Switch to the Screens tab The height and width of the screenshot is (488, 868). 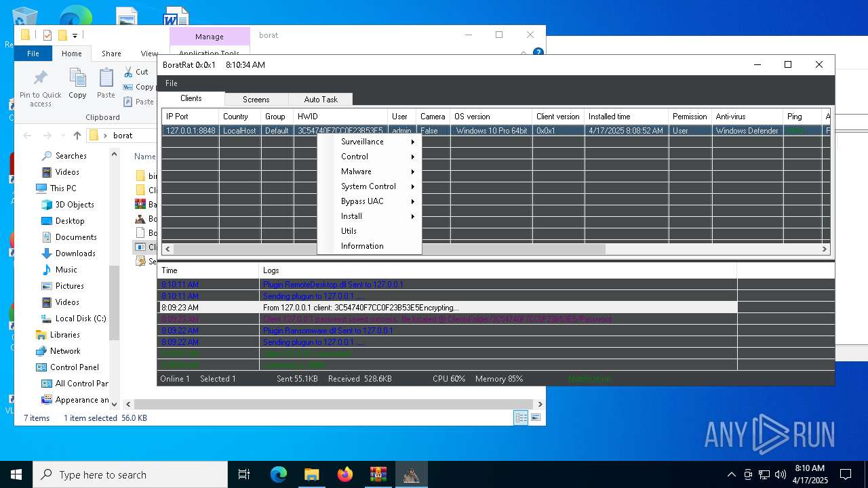256,100
